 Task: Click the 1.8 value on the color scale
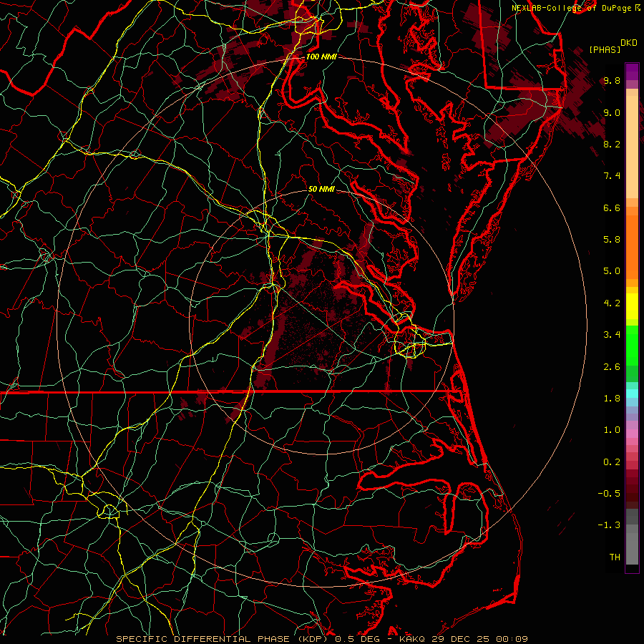tap(612, 399)
